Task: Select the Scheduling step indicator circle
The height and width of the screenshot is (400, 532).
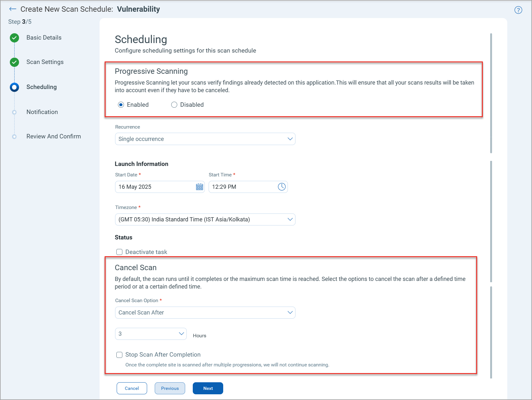Action: [x=14, y=87]
